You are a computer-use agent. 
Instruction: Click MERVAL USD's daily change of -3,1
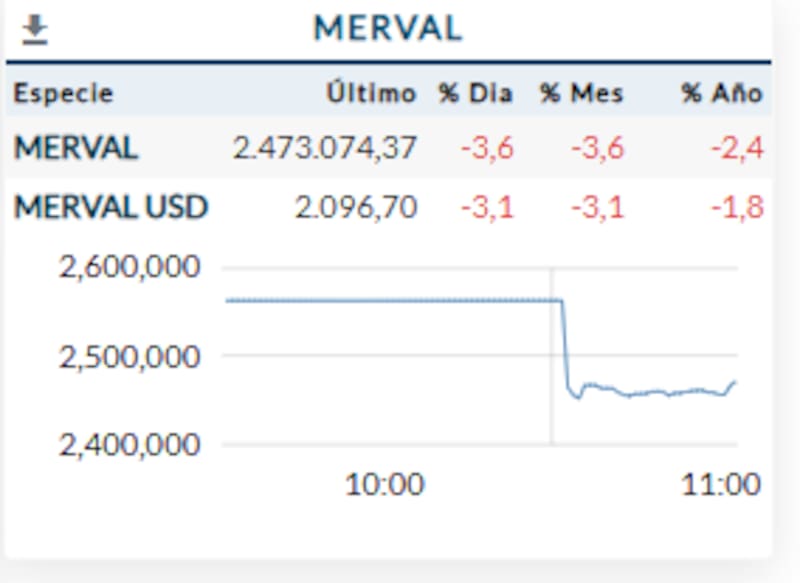tap(487, 208)
